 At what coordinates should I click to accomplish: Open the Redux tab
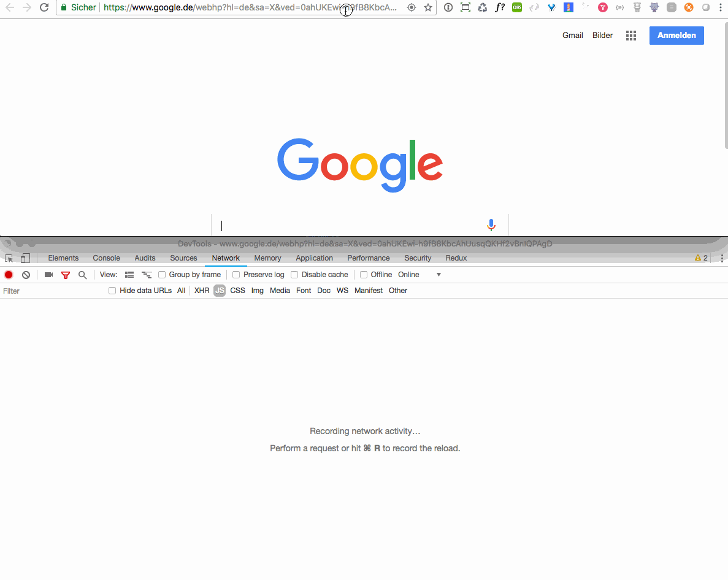point(456,258)
